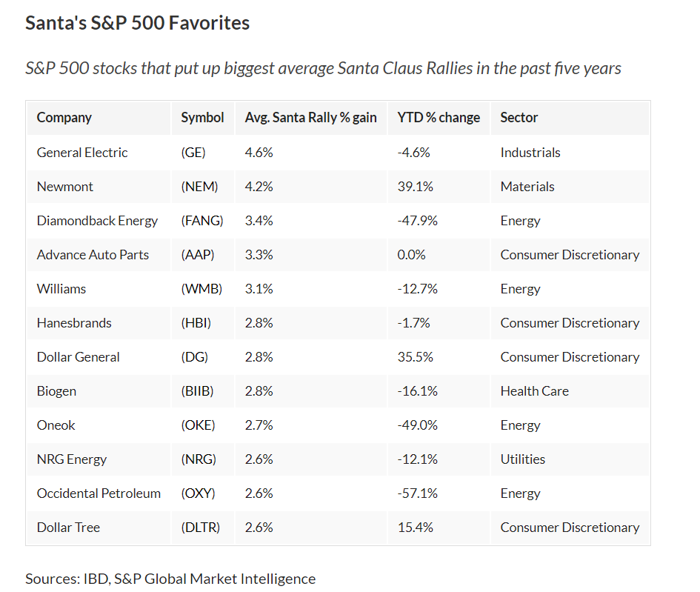
Task: Click Occidental Petroleum's -57.1% value
Action: pyautogui.click(x=417, y=493)
